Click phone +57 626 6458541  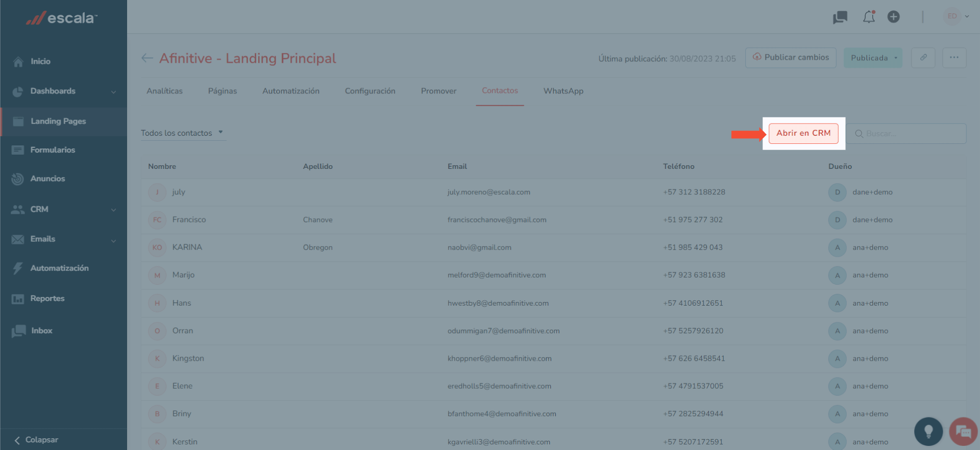pyautogui.click(x=694, y=359)
